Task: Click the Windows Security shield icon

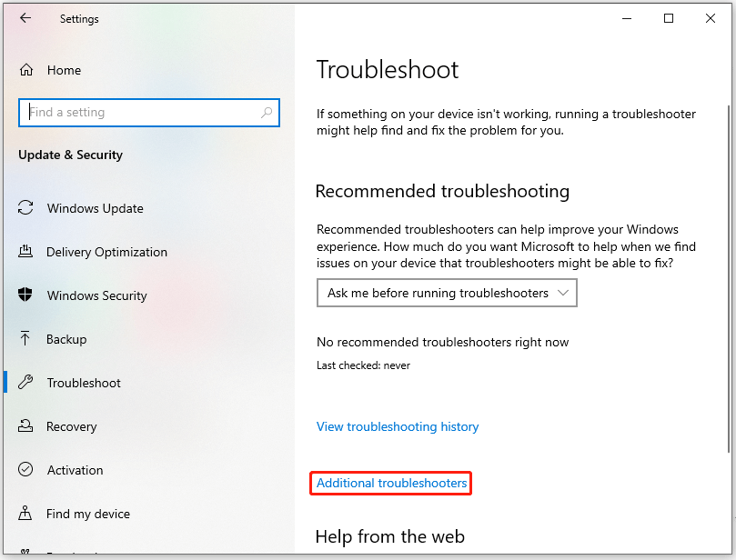Action: [25, 295]
